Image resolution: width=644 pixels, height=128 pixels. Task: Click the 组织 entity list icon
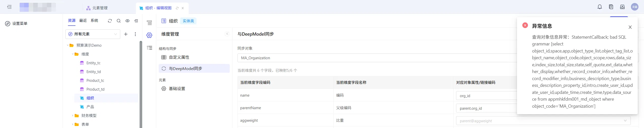(x=164, y=21)
